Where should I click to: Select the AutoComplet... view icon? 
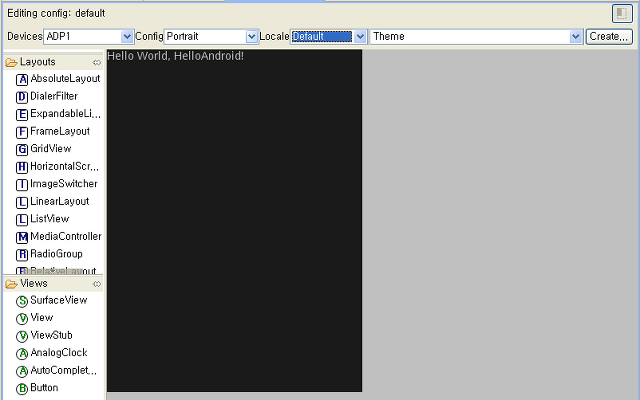pos(22,371)
